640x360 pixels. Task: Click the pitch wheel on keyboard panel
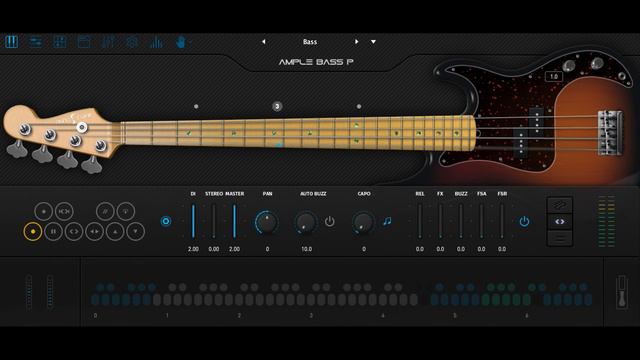point(29,292)
